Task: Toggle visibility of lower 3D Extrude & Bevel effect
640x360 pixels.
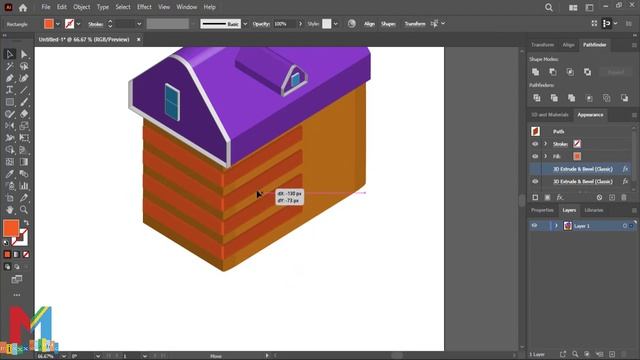Action: pos(535,182)
